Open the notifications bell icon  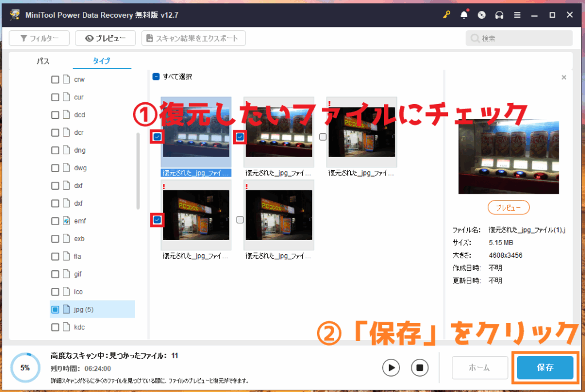(x=464, y=15)
